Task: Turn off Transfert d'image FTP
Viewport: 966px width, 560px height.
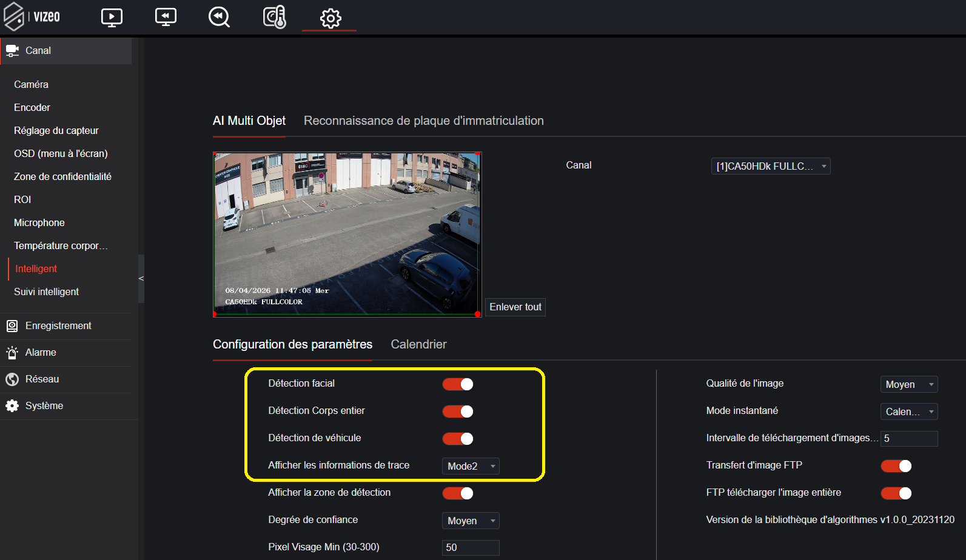Action: click(x=896, y=466)
